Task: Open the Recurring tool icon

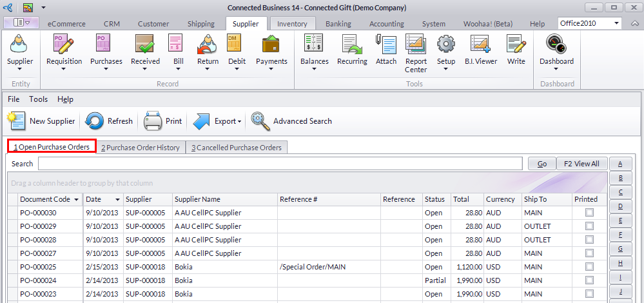Action: [352, 44]
